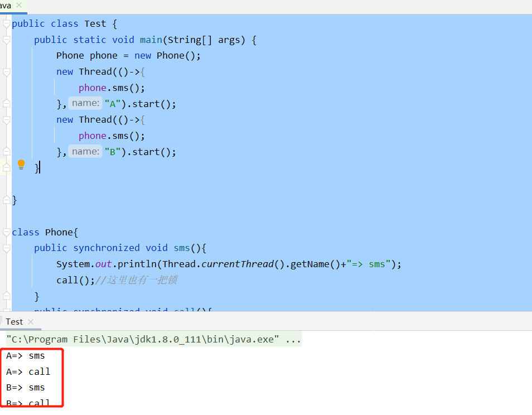
Task: Click the 'Phone phone = new Phone();' line
Action: (x=128, y=56)
